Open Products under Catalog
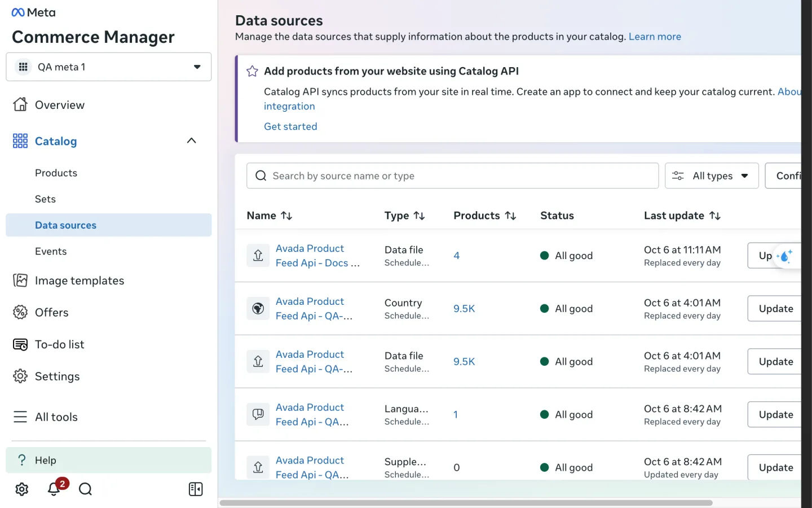 coord(56,173)
